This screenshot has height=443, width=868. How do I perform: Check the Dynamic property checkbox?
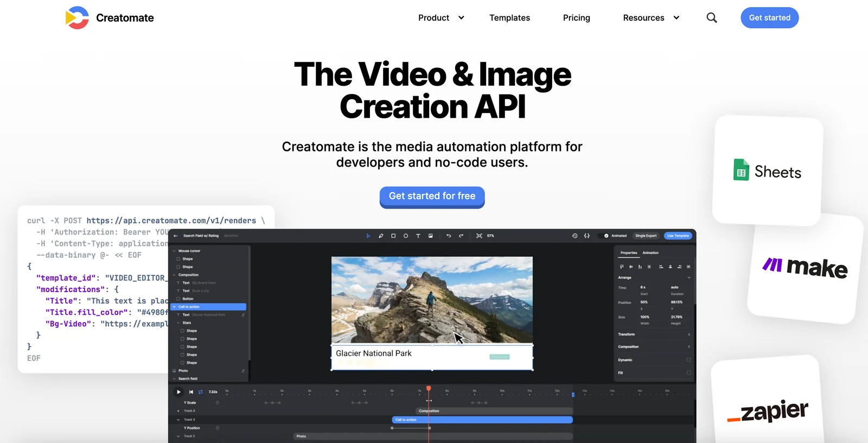[x=688, y=360]
